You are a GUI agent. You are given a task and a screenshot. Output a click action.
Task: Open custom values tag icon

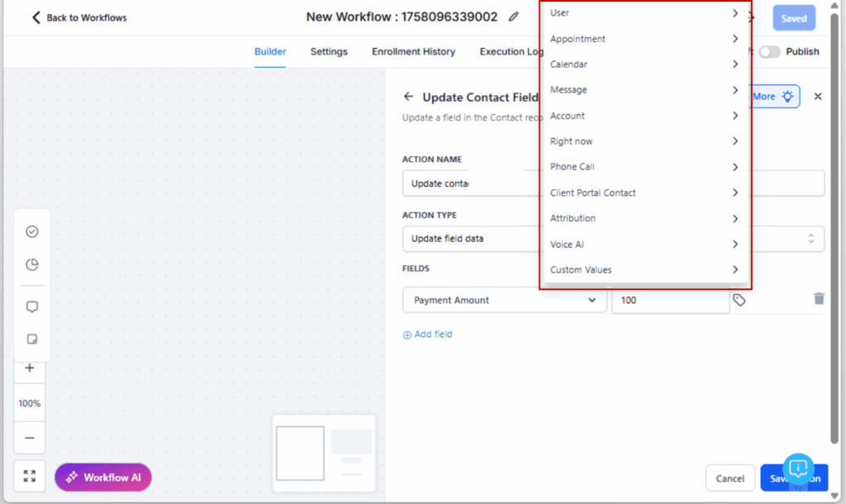739,300
